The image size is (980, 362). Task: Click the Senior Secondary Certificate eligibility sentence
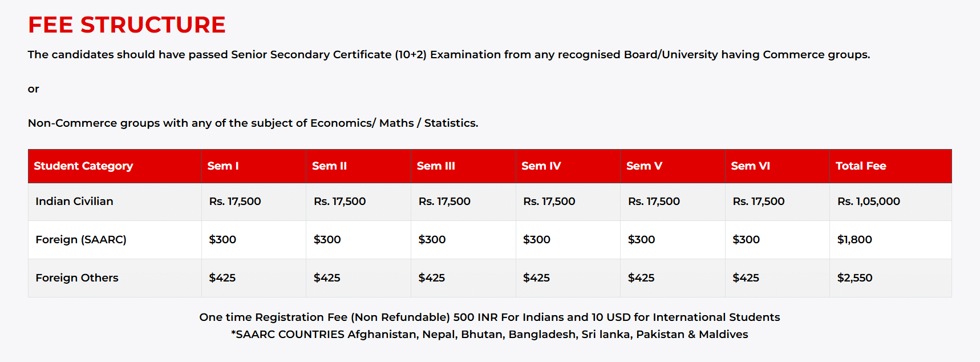click(448, 55)
